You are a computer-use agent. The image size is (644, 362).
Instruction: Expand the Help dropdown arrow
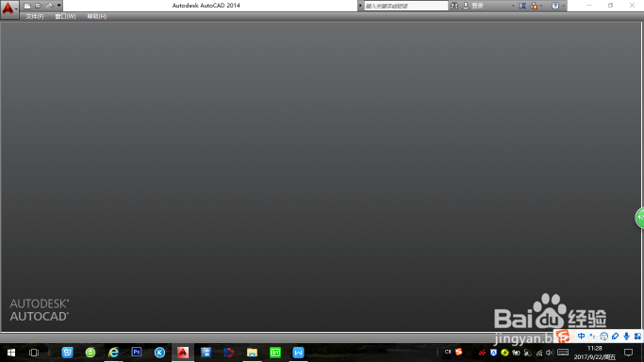point(563,6)
